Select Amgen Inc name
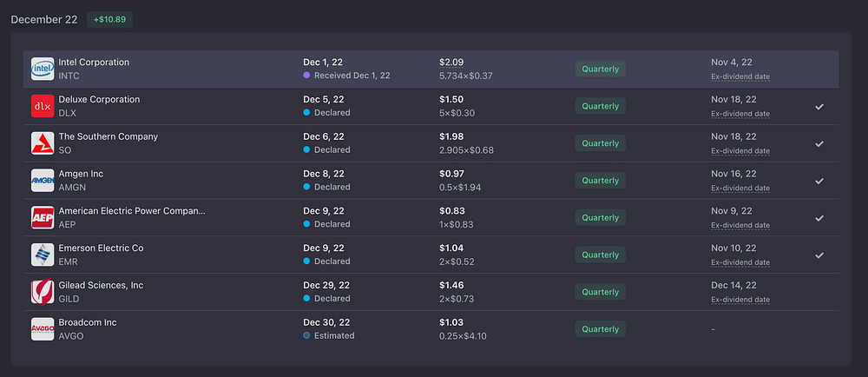This screenshot has width=868, height=377. coord(81,173)
